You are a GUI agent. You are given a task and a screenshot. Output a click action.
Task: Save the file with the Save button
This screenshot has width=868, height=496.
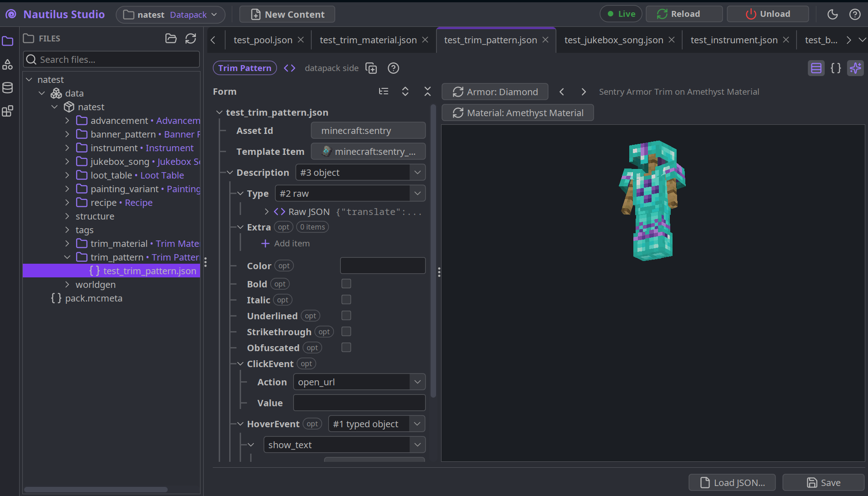coord(823,483)
